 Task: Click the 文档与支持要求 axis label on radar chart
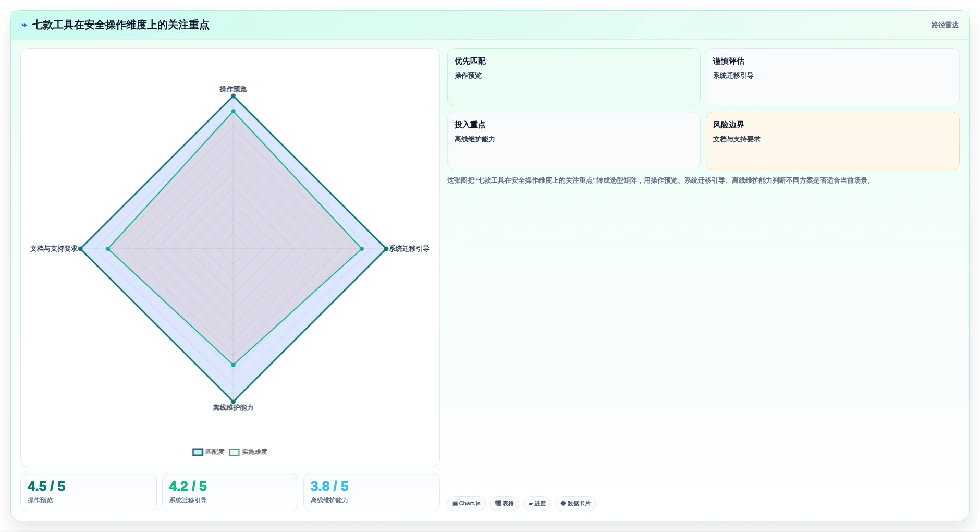[x=54, y=249]
